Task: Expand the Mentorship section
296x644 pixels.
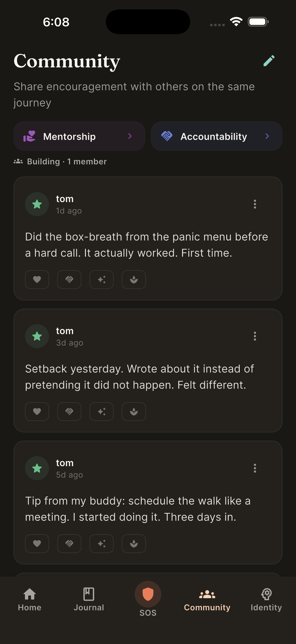Action: pyautogui.click(x=79, y=136)
